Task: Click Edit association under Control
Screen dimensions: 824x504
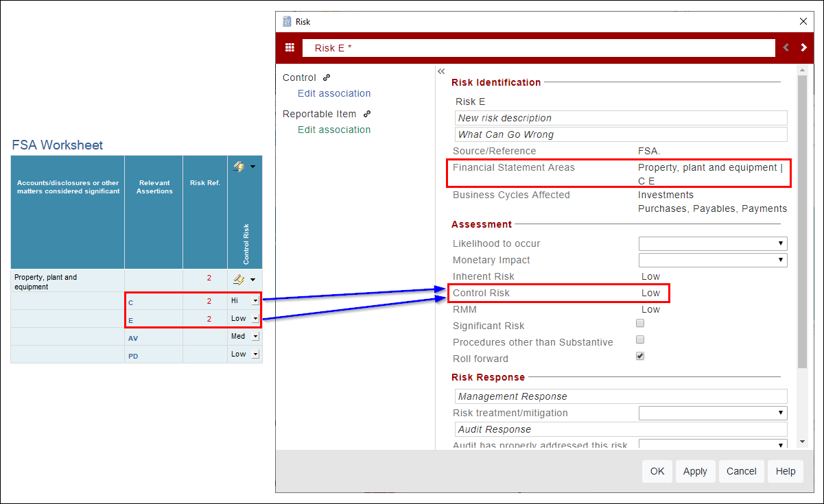Action: (334, 93)
